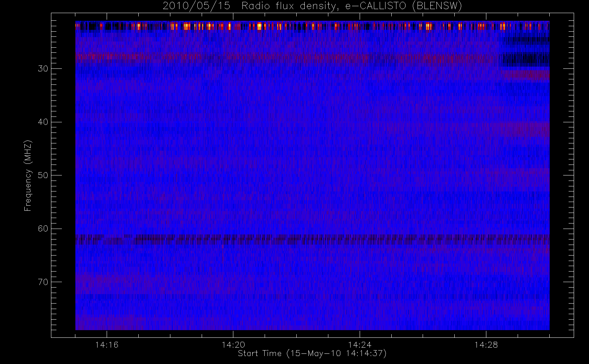Screen dimensions: 589x364
Task: Click the 40 frequency tick label
Action: coord(43,122)
